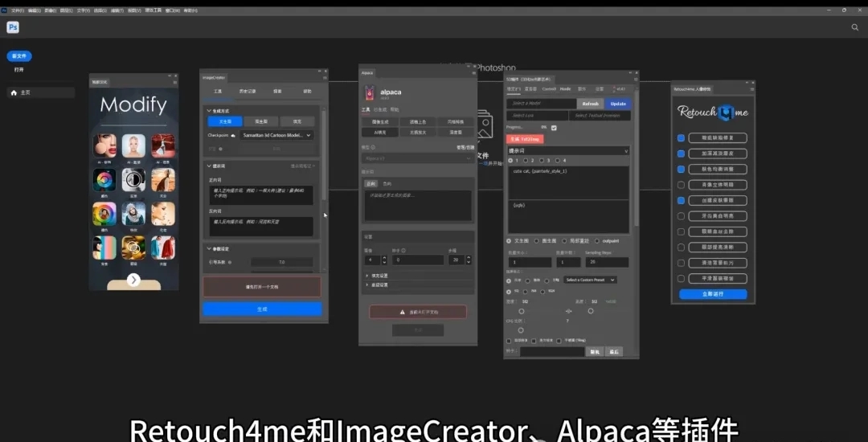The height and width of the screenshot is (442, 868).
Task: Open the blonde woman portrait icon in Modify
Action: point(134,145)
